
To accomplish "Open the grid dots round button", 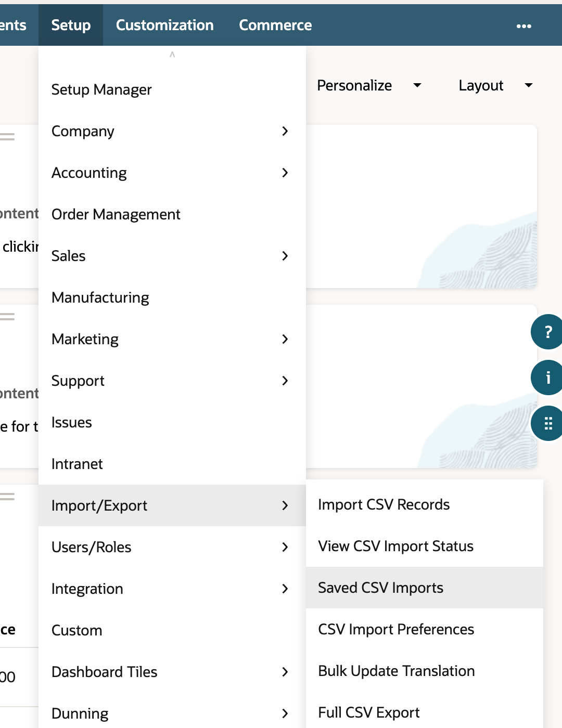I will tap(547, 423).
